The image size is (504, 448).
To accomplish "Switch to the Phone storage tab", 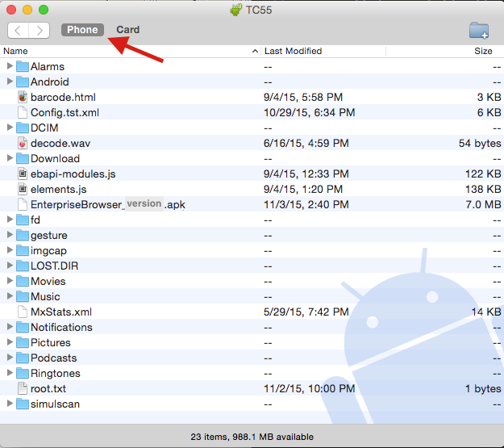I will click(82, 30).
